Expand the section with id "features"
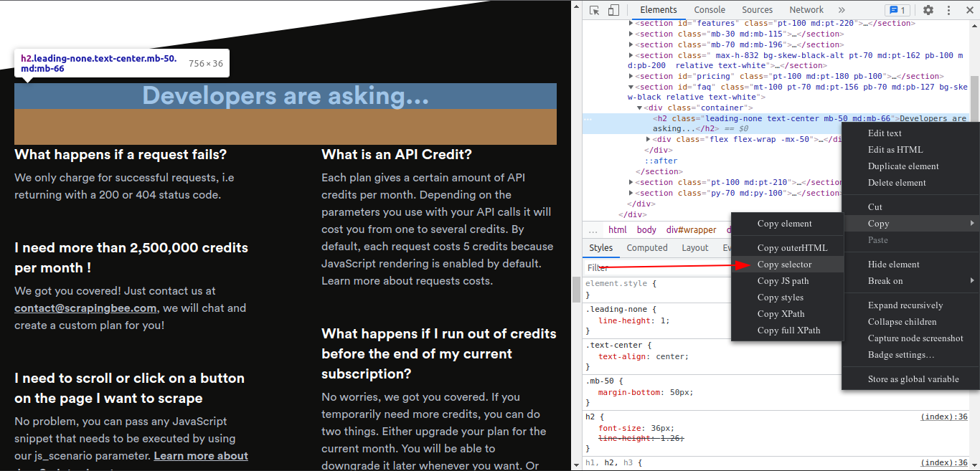Viewport: 980px width, 471px height. [x=631, y=23]
